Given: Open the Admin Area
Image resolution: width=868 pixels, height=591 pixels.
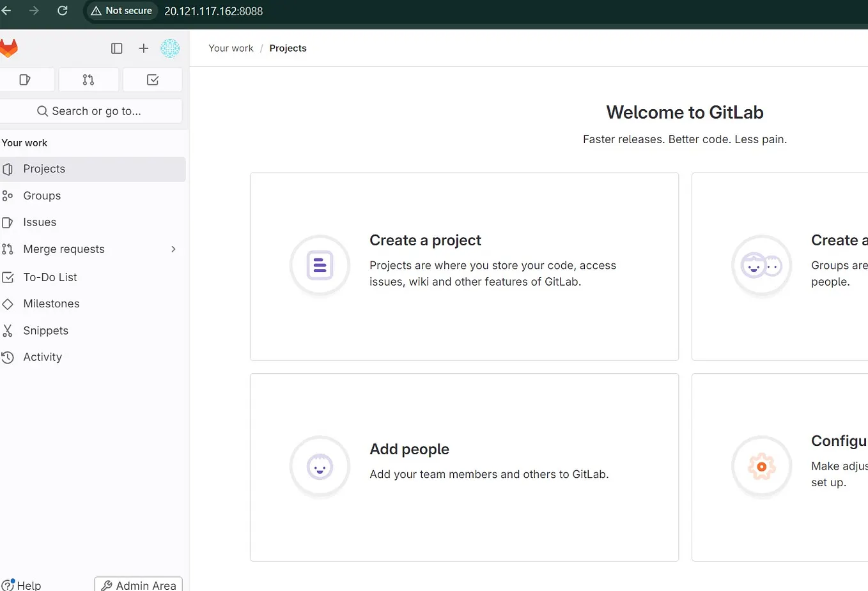Looking at the screenshot, I should tap(138, 585).
